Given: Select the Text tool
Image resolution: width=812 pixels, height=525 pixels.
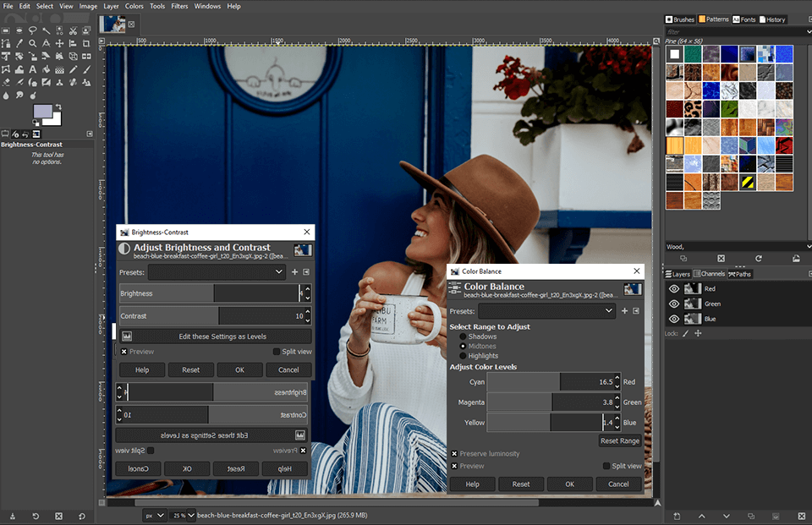Looking at the screenshot, I should tap(33, 69).
